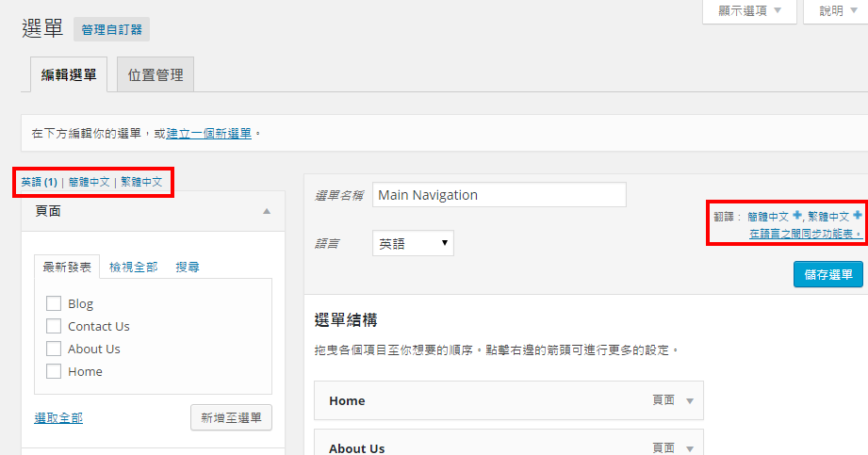Image resolution: width=868 pixels, height=455 pixels.
Task: Click plus icon next to 簡體中文 translation
Action: [x=797, y=216]
